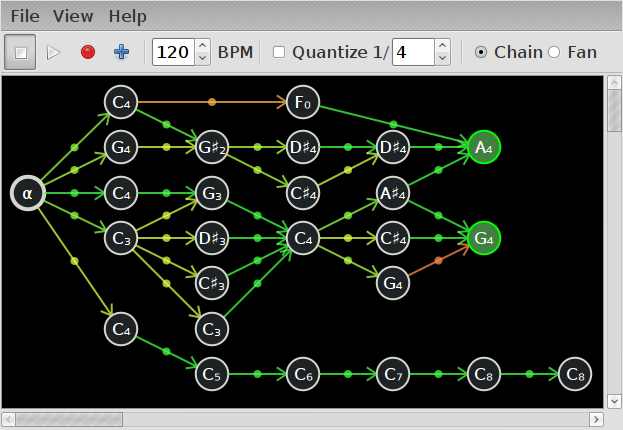Lower quantize divisor with down arrow

pos(443,58)
